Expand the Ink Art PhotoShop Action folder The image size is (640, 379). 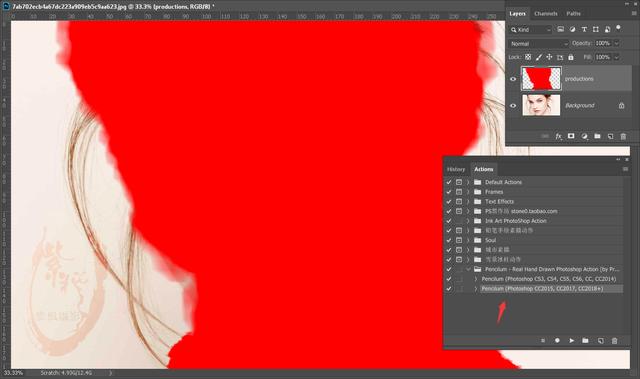coord(468,221)
